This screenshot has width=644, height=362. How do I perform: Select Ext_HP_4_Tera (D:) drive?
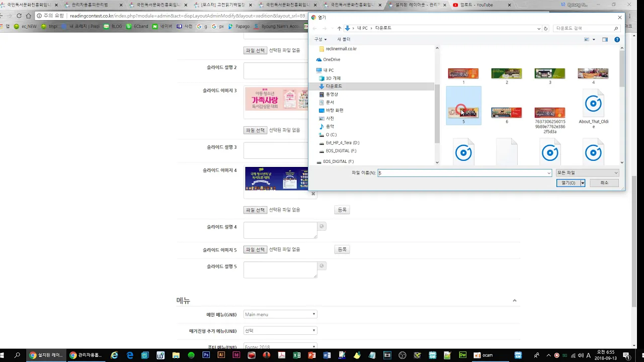coord(339,143)
